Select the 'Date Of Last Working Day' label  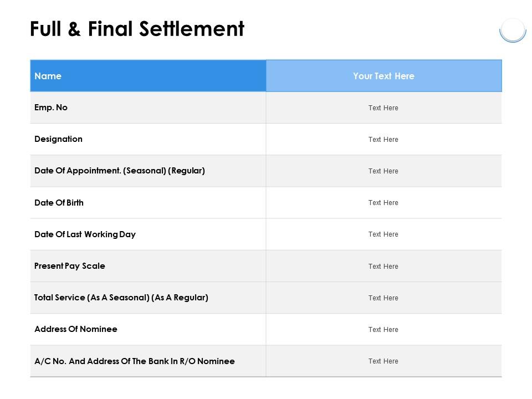click(x=85, y=234)
